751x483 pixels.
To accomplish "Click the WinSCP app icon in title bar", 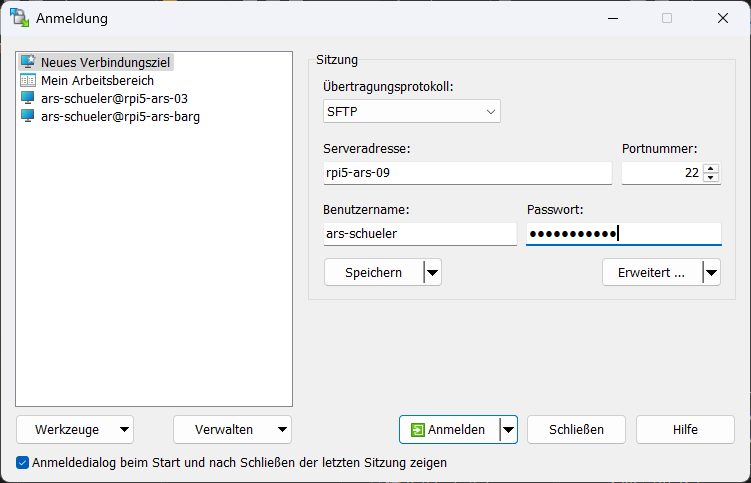I will tap(19, 18).
